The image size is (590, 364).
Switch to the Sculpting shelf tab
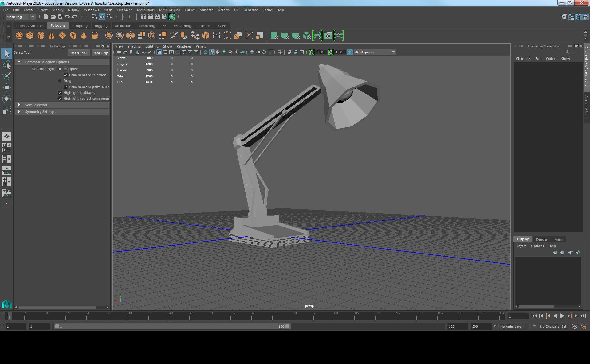tap(80, 26)
